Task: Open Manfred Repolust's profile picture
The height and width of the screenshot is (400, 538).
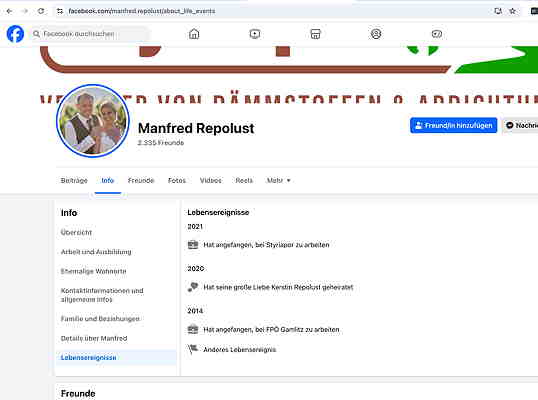Action: (x=93, y=121)
